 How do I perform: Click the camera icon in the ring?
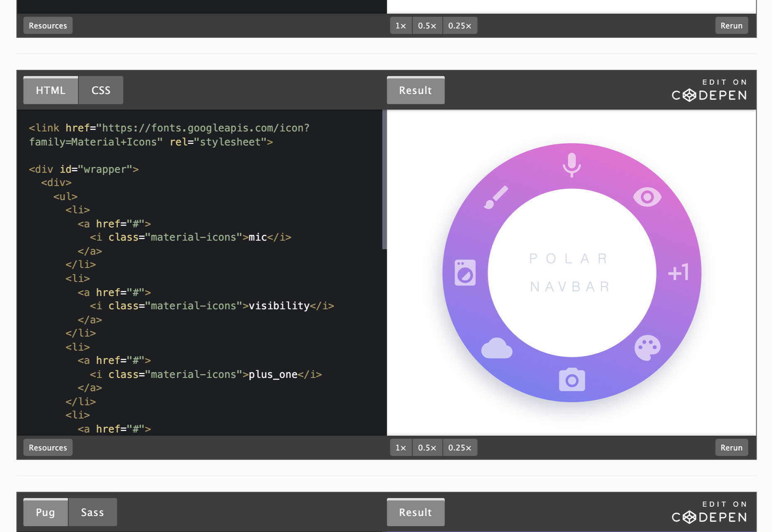coord(572,379)
